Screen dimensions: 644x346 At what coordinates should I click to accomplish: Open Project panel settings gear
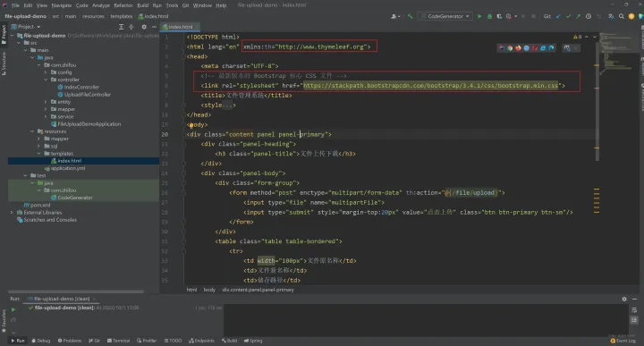coord(144,27)
